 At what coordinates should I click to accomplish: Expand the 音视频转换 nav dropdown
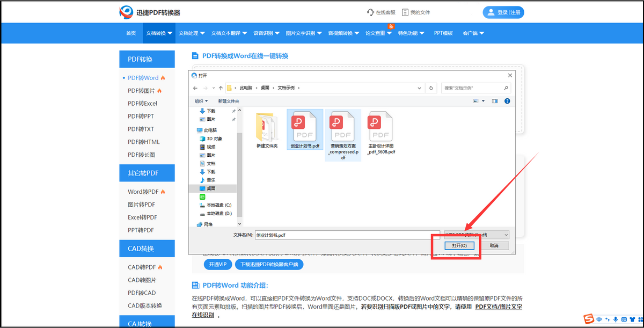click(343, 33)
